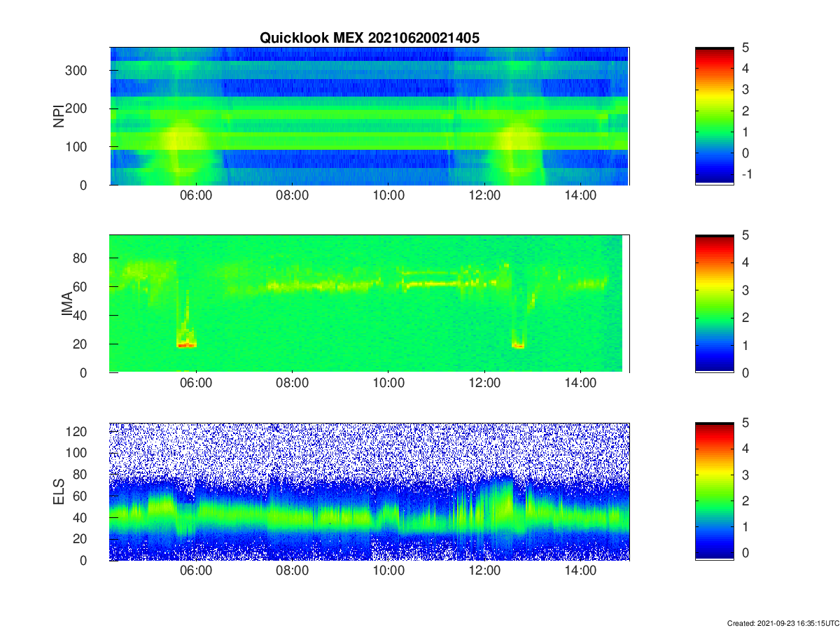Click the 12:00 tick under the NPI panel
Image resolution: width=840 pixels, height=630 pixels.
tap(484, 195)
